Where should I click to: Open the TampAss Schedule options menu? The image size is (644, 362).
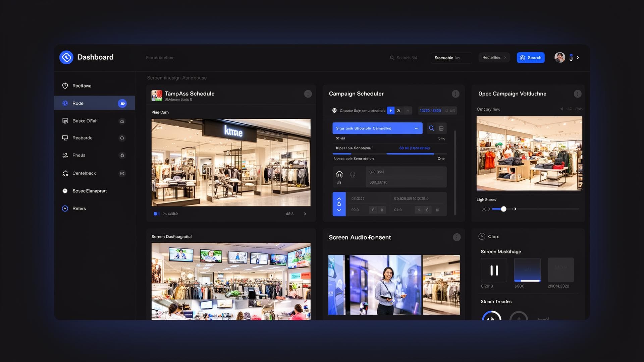click(308, 94)
